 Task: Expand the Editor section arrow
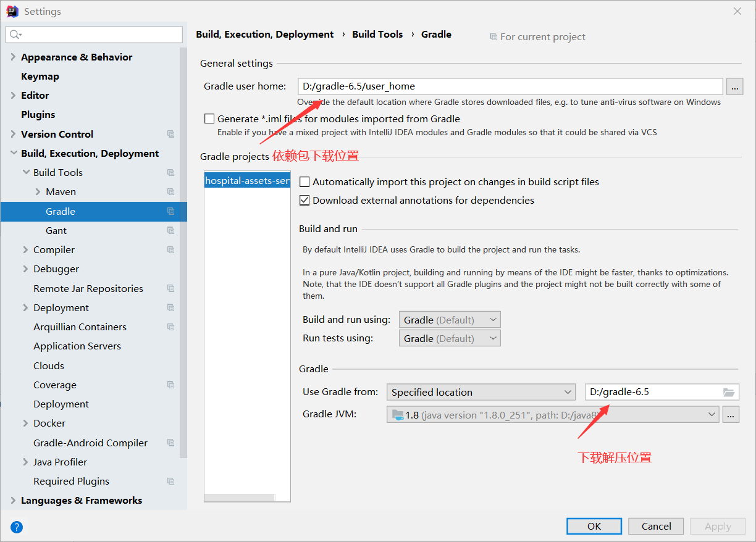[13, 95]
